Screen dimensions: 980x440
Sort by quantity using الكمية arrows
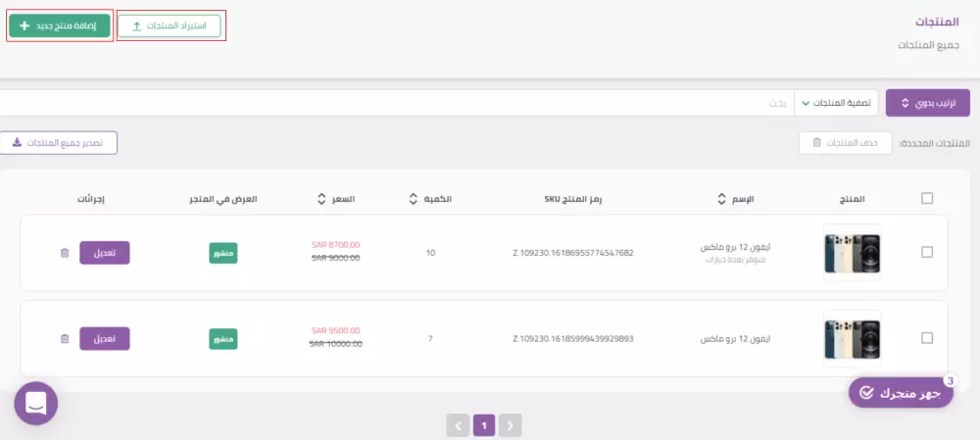click(414, 199)
